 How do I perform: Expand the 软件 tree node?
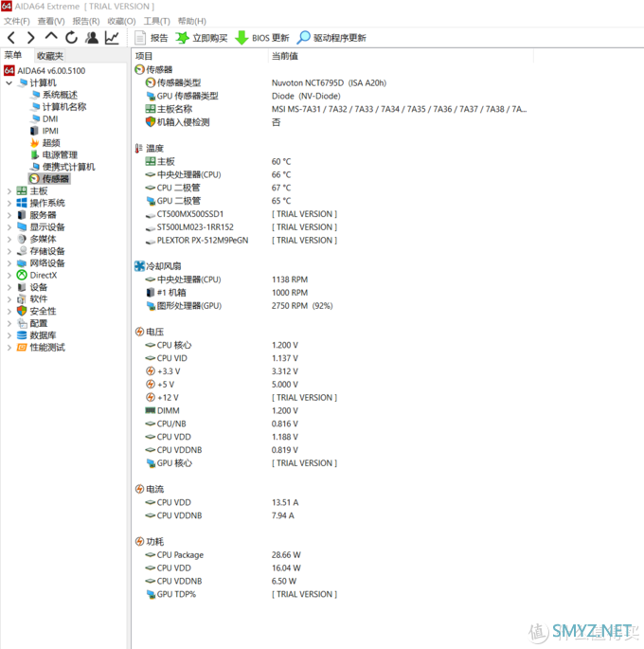click(x=9, y=299)
